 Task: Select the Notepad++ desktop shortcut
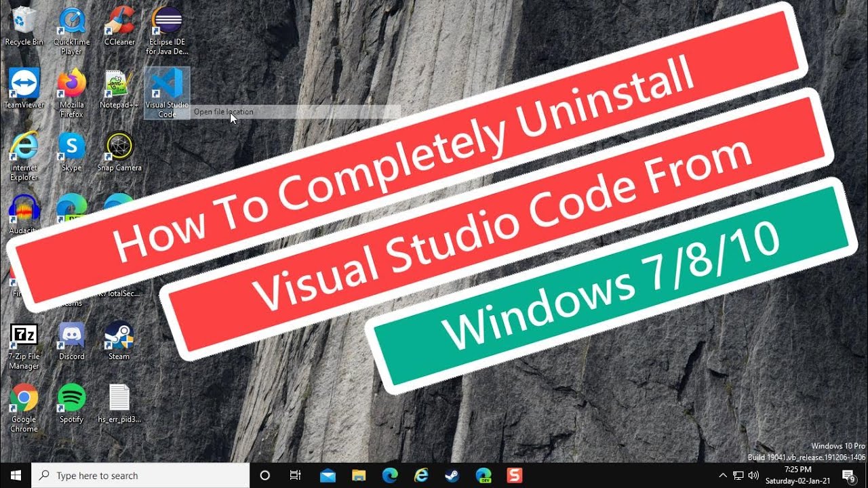pos(119,89)
